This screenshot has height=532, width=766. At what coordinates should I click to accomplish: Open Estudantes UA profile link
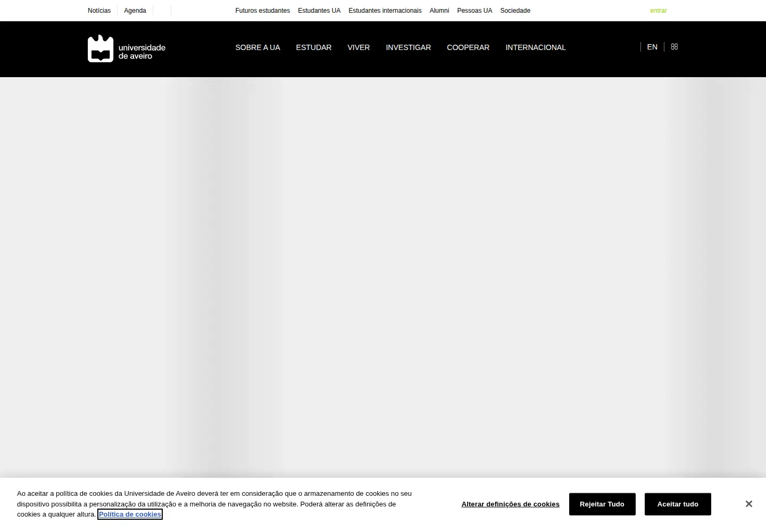pos(319,11)
